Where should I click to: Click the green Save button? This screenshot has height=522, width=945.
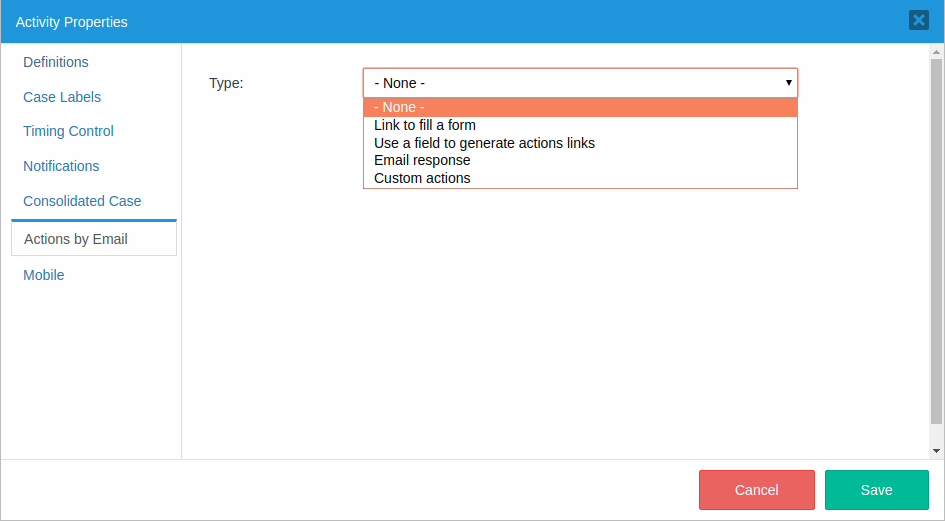pyautogui.click(x=876, y=490)
